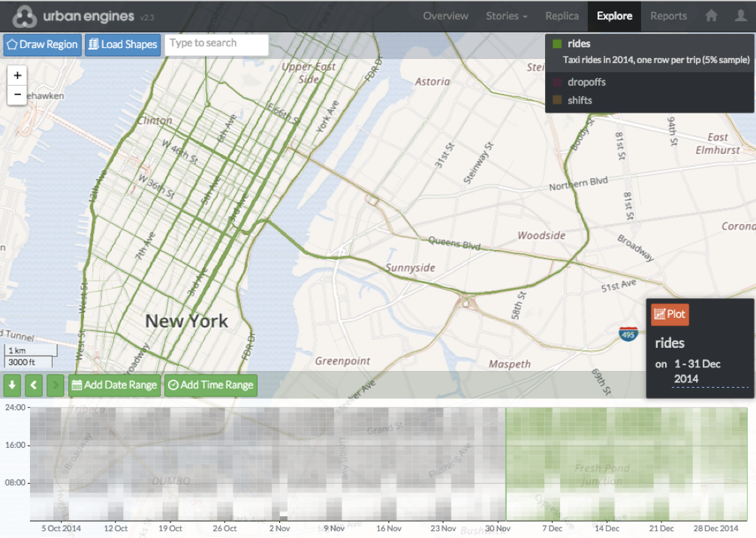Viewport: 756px width, 538px height.
Task: Go to next date range arrow
Action: (x=56, y=385)
